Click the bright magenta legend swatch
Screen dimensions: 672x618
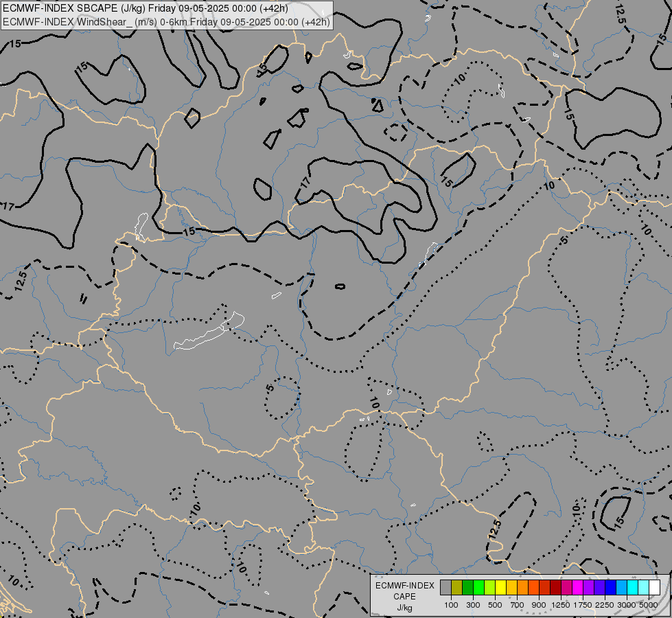(578, 587)
